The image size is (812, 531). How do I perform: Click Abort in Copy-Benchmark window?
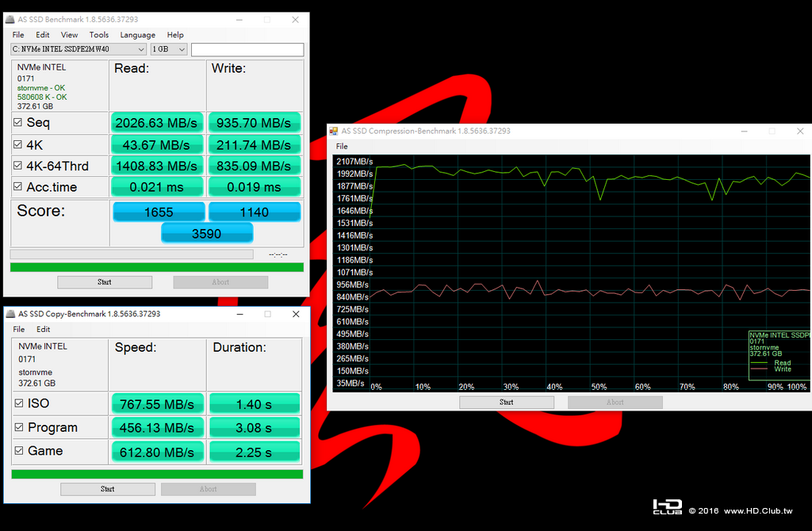tap(209, 489)
